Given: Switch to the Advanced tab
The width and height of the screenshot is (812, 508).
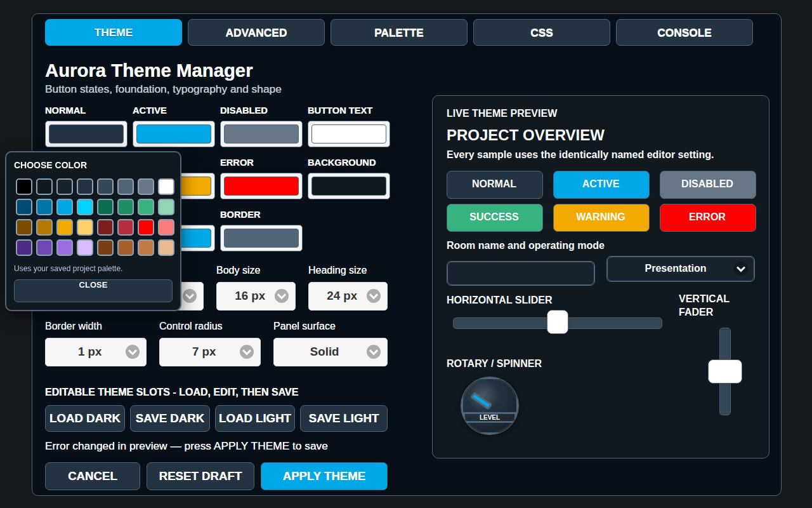Looking at the screenshot, I should [x=256, y=32].
